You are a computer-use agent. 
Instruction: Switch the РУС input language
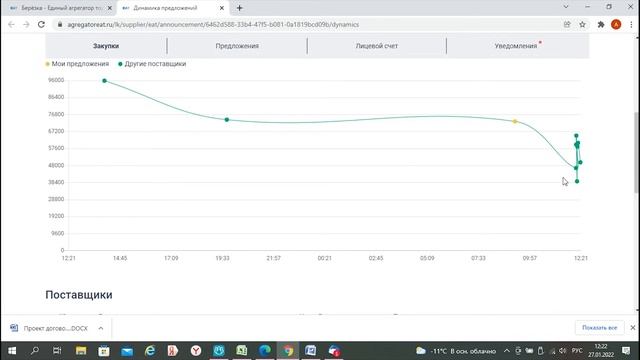[x=577, y=351]
